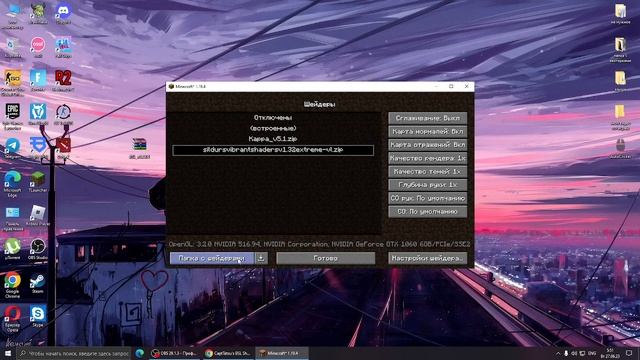Open the Opera browser desktop shortcut
The height and width of the screenshot is (360, 640).
13,318
